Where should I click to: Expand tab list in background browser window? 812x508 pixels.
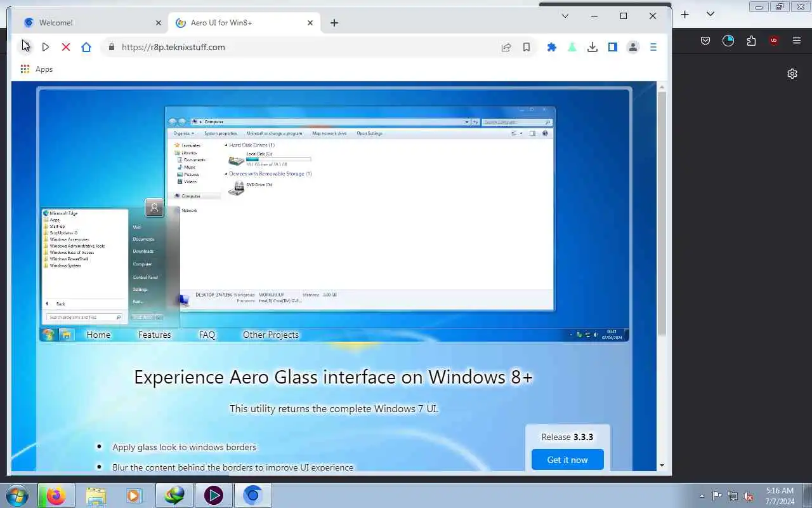click(x=710, y=14)
